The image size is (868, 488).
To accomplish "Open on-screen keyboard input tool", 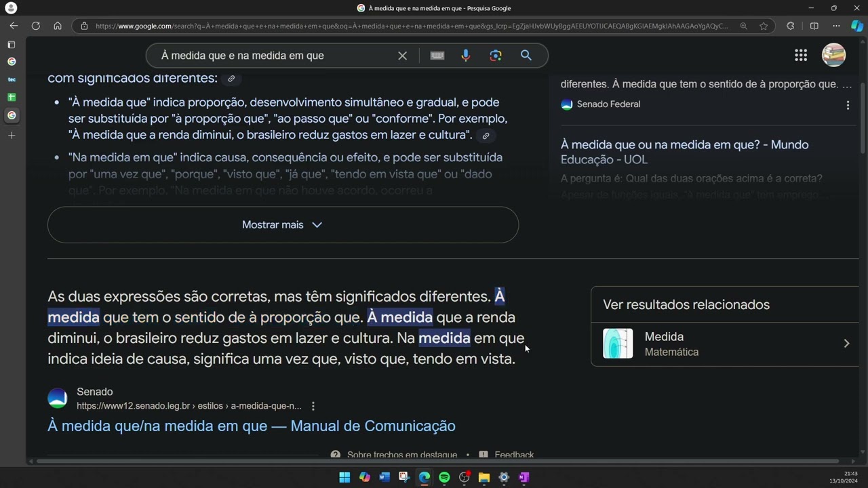I will click(x=437, y=56).
